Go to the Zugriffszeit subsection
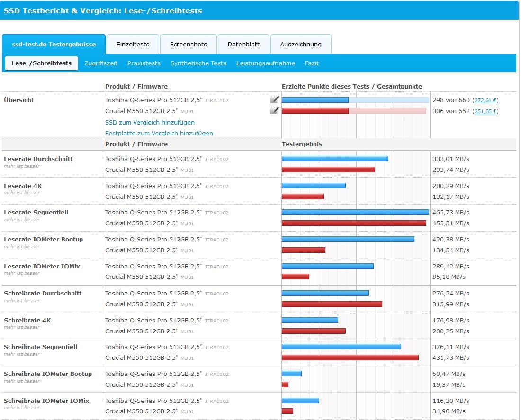 100,63
